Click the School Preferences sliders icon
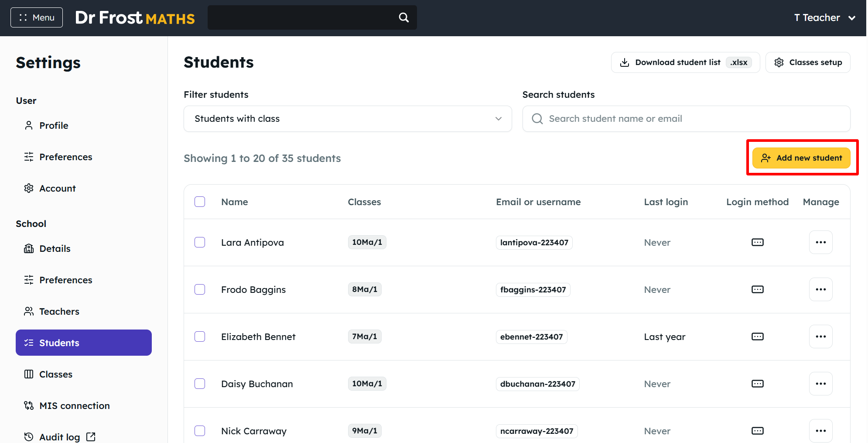Screen dimensions: 868x443 (29, 280)
